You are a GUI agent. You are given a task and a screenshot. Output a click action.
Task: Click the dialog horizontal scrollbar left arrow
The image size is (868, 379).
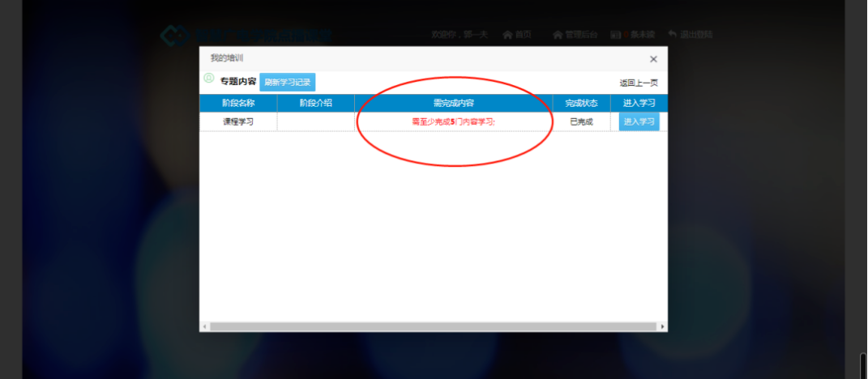click(x=204, y=327)
